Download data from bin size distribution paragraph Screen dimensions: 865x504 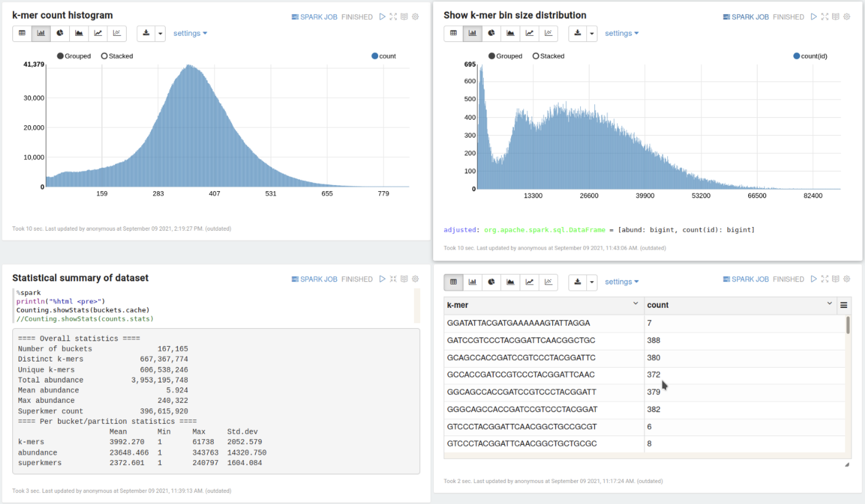pos(578,33)
